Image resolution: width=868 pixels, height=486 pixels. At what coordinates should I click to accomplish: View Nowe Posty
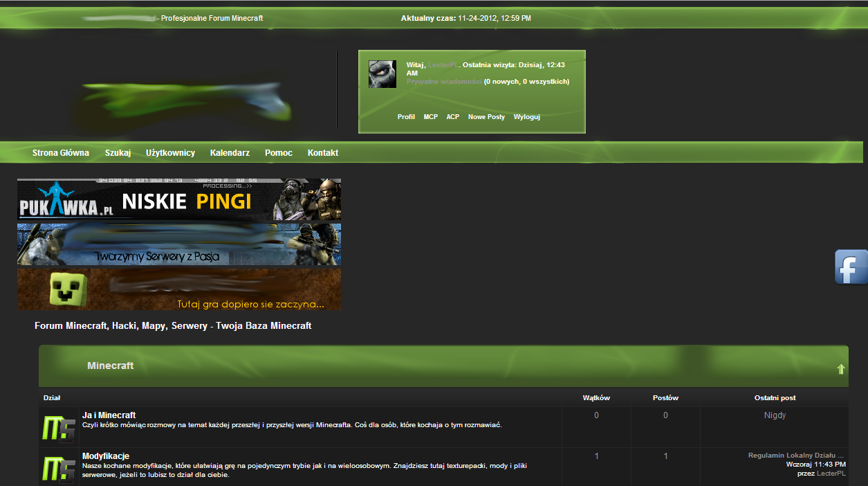pyautogui.click(x=486, y=117)
